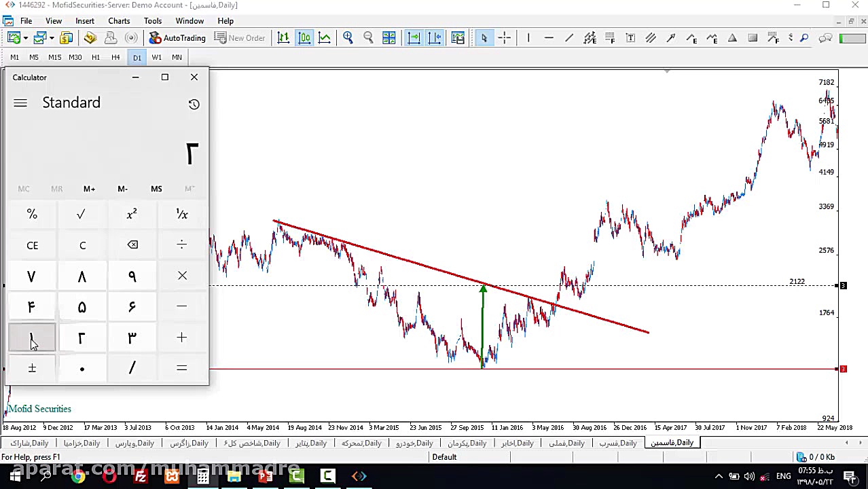Zoom out of the chart
This screenshot has height=489, width=868.
click(x=368, y=38)
